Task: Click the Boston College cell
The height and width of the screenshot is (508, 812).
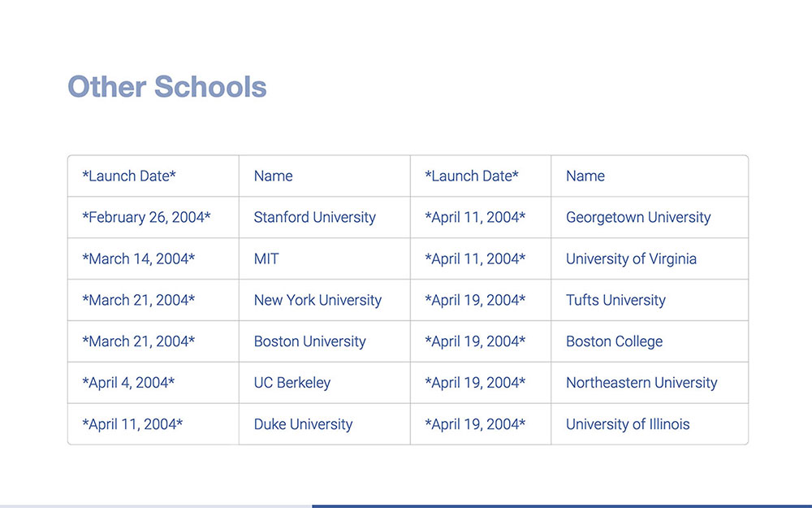Action: [614, 341]
